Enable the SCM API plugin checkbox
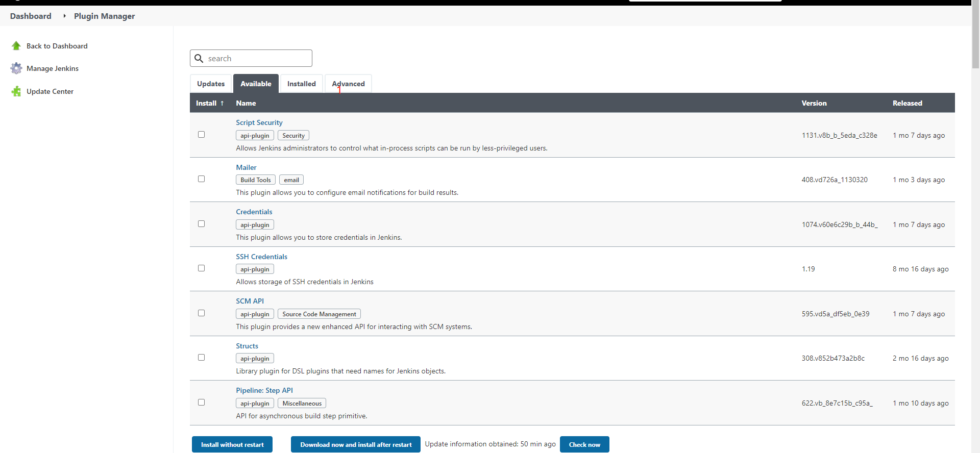 (x=201, y=313)
